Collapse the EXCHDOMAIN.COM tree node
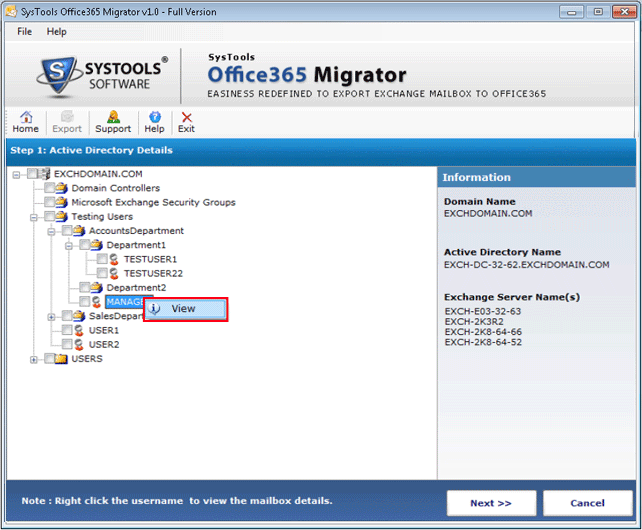The image size is (642, 530). point(16,175)
